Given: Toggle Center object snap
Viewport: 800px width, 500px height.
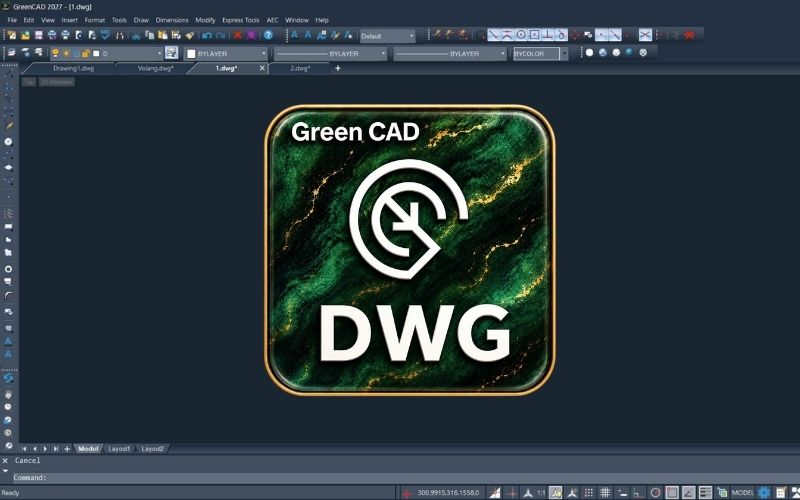Looking at the screenshot, I should (521, 35).
